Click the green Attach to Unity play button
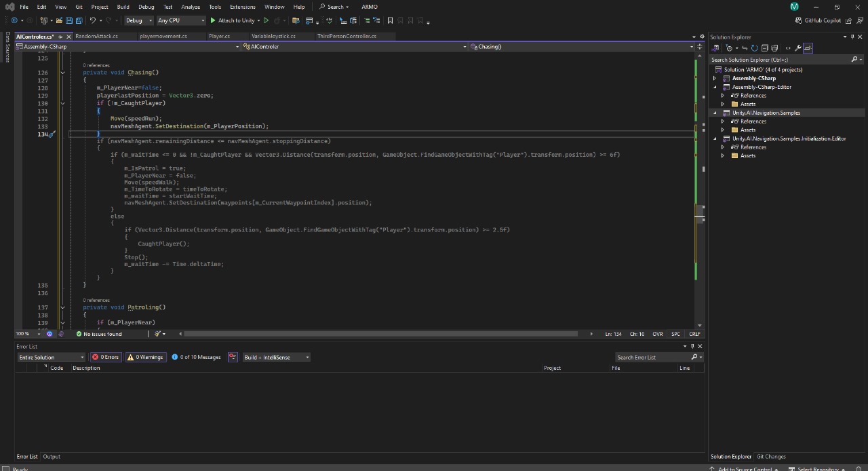Viewport: 868px width, 471px height. coord(213,20)
